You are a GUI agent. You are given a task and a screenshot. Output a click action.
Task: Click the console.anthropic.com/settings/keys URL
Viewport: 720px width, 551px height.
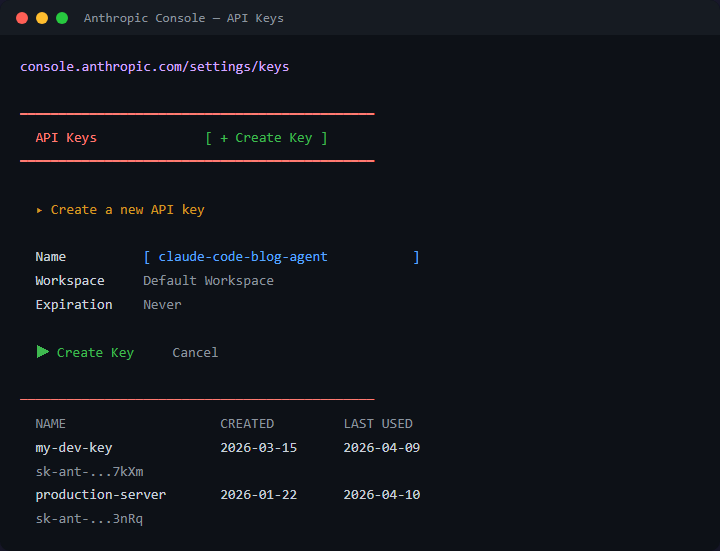tap(155, 67)
